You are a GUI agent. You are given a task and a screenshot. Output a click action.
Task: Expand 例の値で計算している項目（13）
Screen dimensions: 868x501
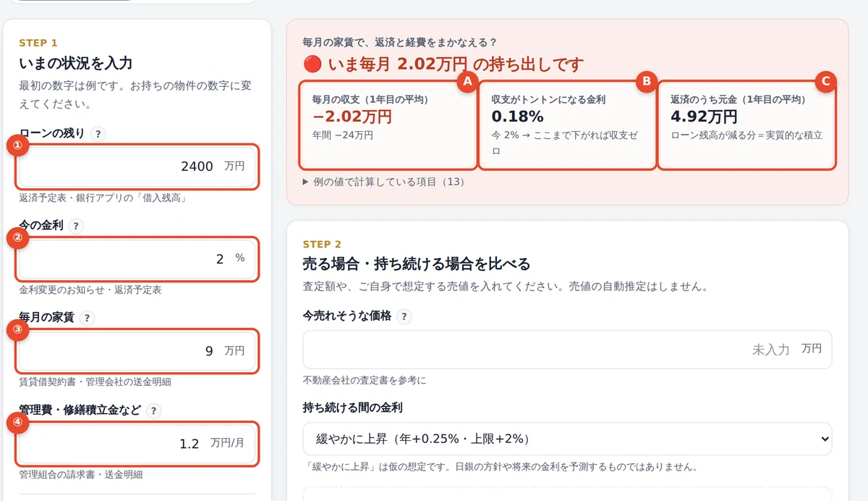(x=383, y=182)
